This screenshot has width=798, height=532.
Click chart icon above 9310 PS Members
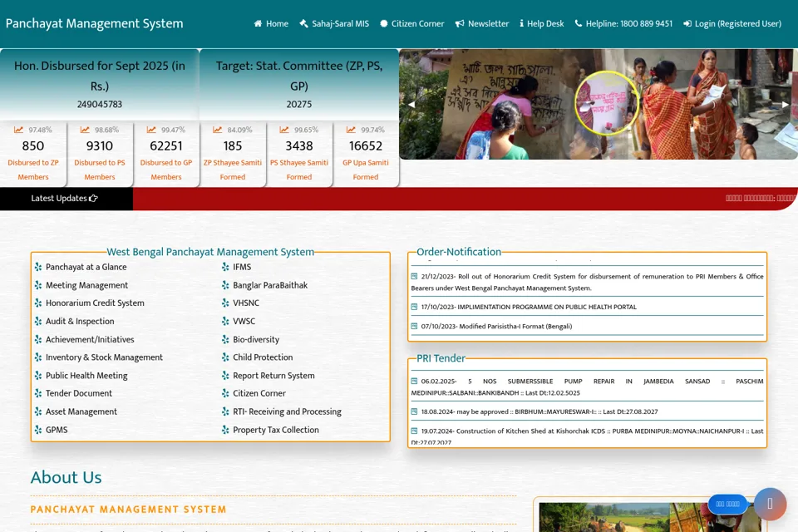coord(85,130)
